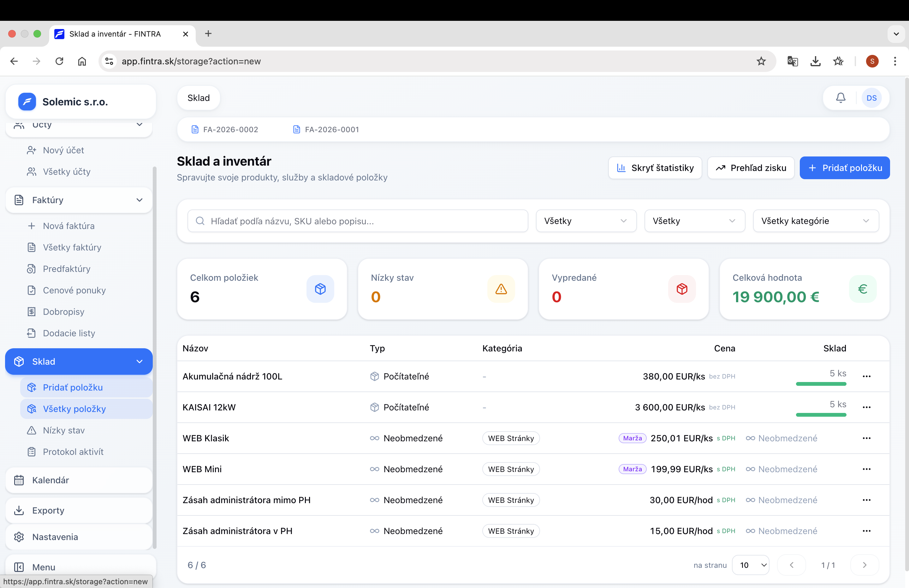Open the Kalendár section icon
This screenshot has width=909, height=588.
[19, 480]
